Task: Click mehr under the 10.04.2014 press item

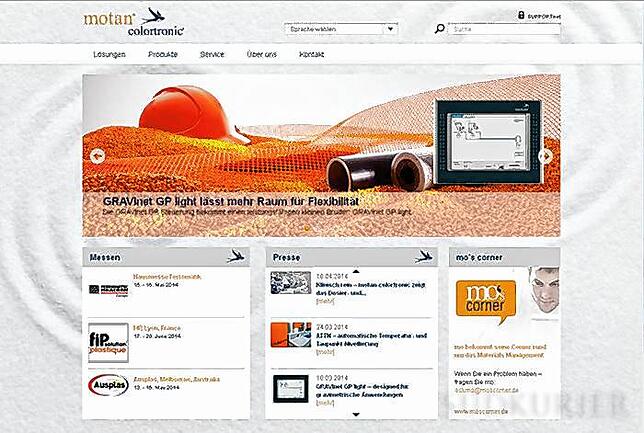Action: click(325, 301)
